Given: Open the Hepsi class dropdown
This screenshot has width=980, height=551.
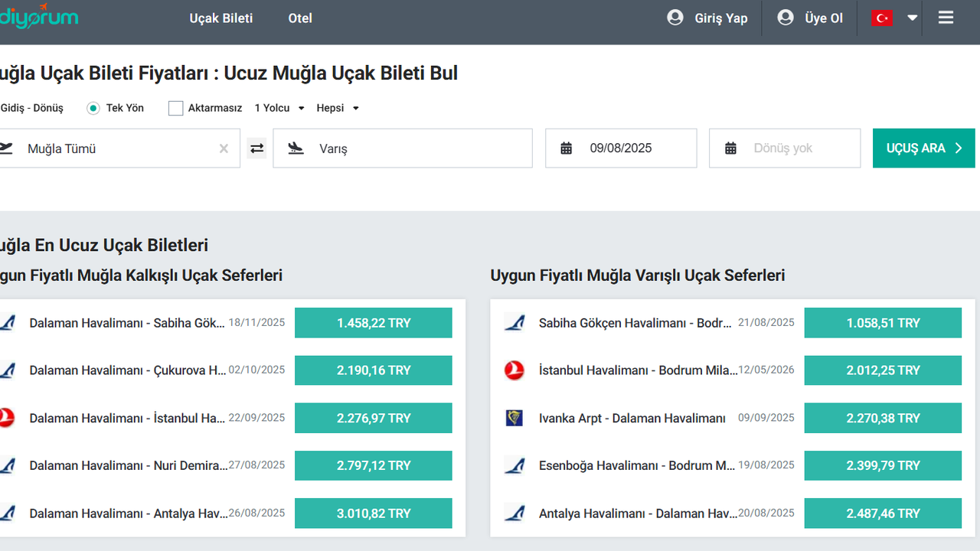Looking at the screenshot, I should click(338, 108).
